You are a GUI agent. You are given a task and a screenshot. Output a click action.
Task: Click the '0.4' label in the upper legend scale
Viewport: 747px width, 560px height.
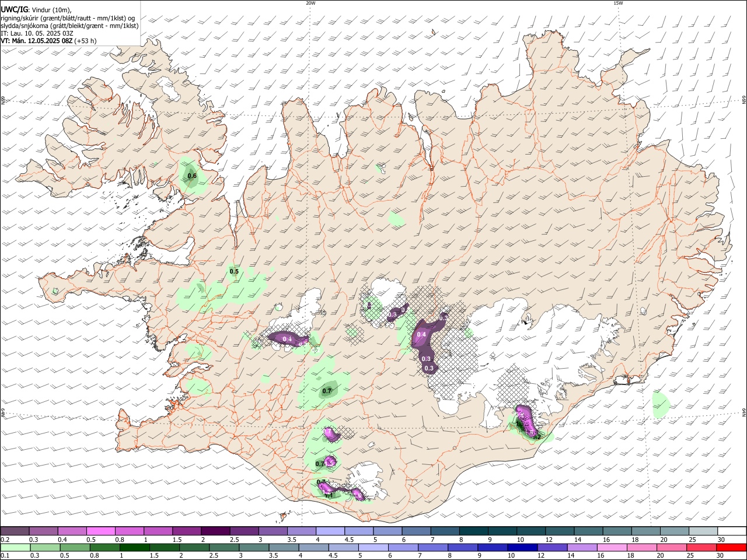[x=62, y=539]
